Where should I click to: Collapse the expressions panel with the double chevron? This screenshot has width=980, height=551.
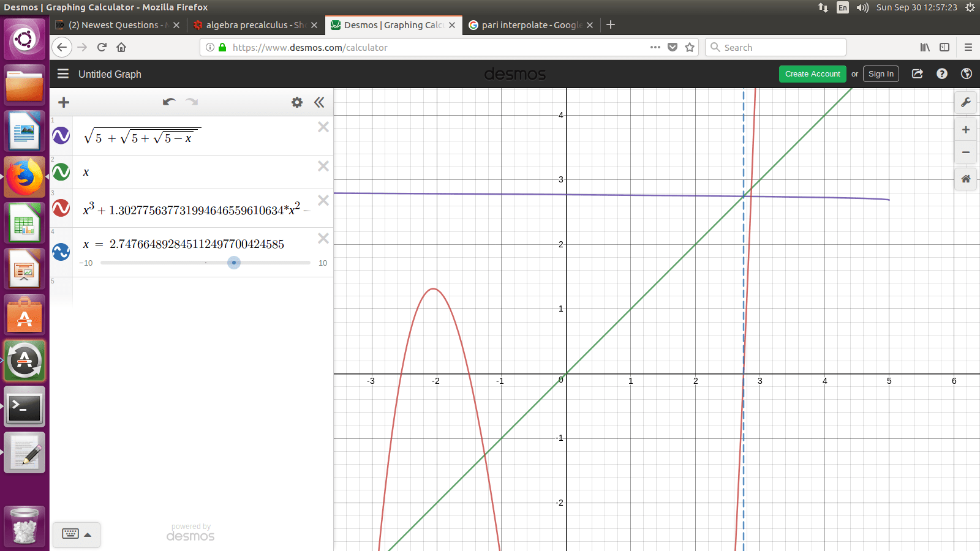319,102
